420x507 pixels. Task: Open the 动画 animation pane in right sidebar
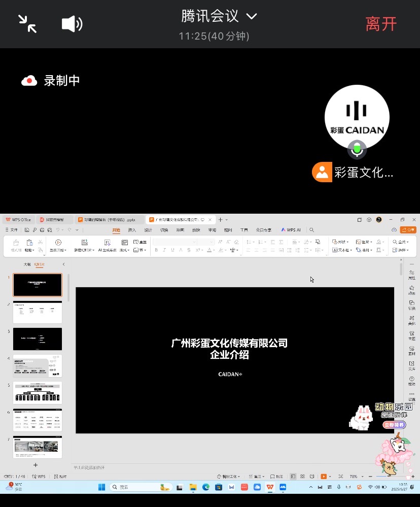[x=411, y=290]
